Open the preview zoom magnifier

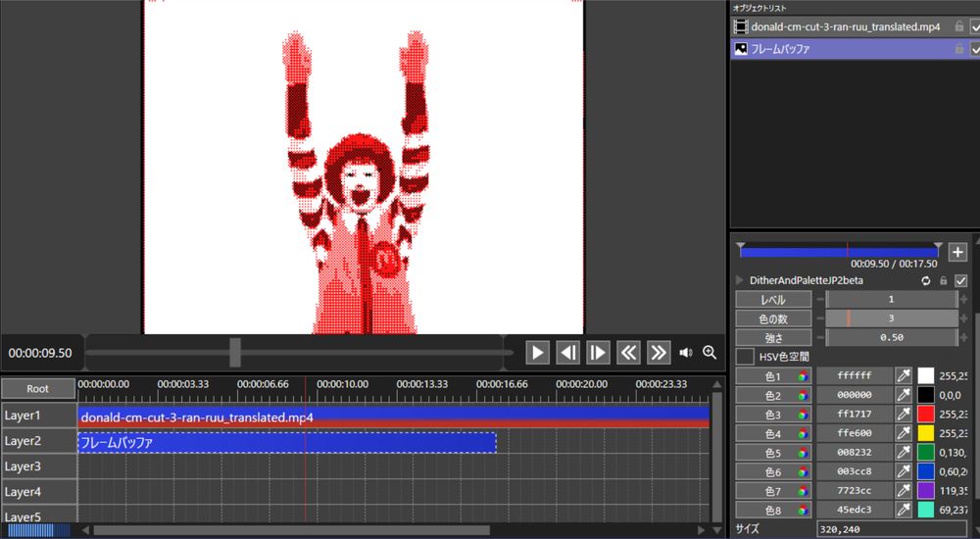(x=710, y=353)
